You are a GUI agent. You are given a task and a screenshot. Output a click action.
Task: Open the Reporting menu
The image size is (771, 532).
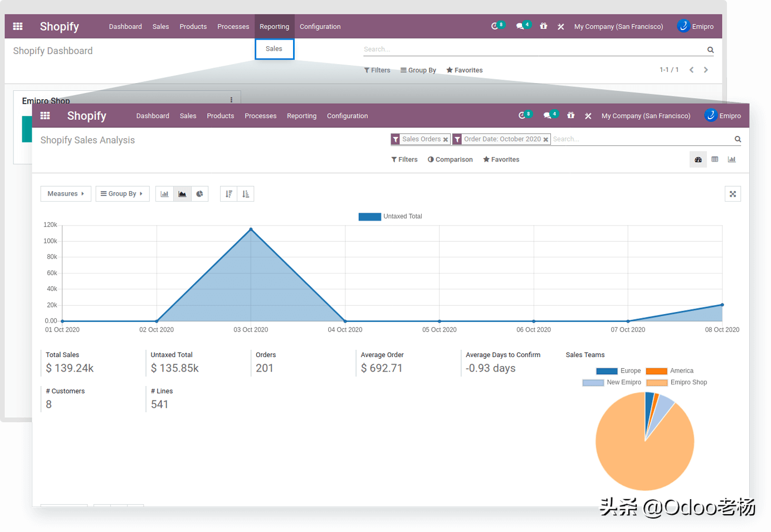point(274,26)
